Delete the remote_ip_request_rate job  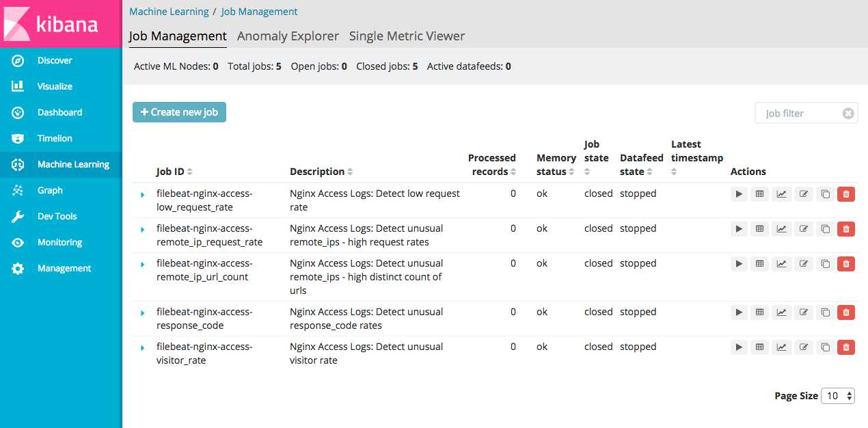click(846, 229)
